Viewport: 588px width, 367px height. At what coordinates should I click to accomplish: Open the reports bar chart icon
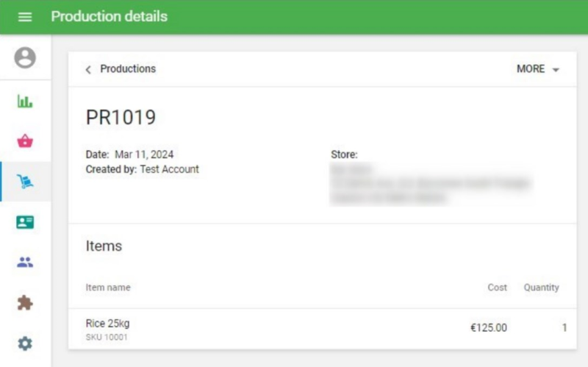pos(25,101)
